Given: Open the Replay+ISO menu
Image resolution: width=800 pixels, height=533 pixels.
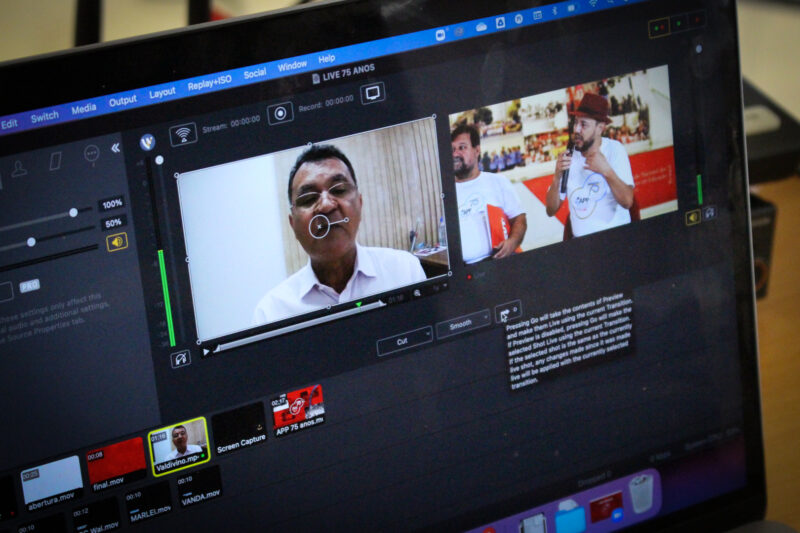Looking at the screenshot, I should [208, 84].
